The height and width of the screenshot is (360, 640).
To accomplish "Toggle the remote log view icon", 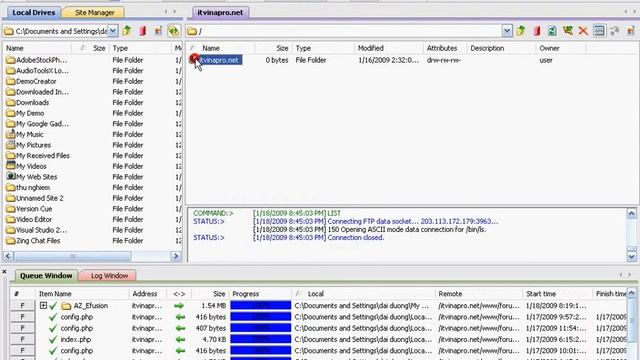I will coord(599,31).
